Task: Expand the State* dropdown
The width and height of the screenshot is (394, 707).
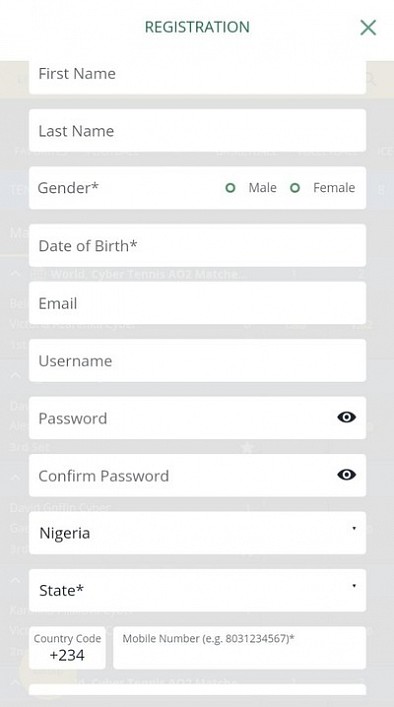Action: (x=197, y=590)
